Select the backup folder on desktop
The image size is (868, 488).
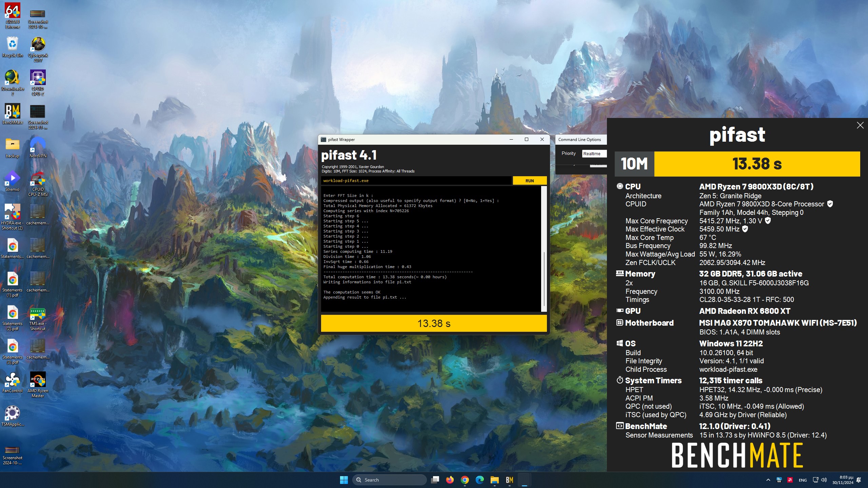[x=13, y=147]
